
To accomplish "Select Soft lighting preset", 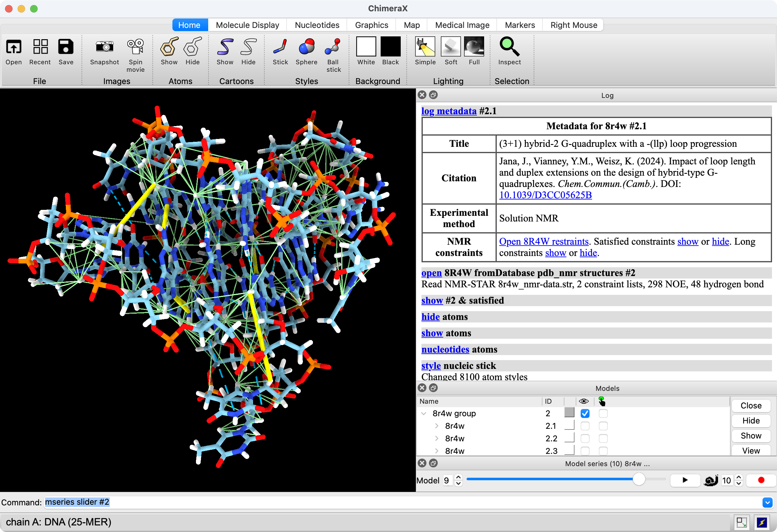I will click(x=450, y=47).
